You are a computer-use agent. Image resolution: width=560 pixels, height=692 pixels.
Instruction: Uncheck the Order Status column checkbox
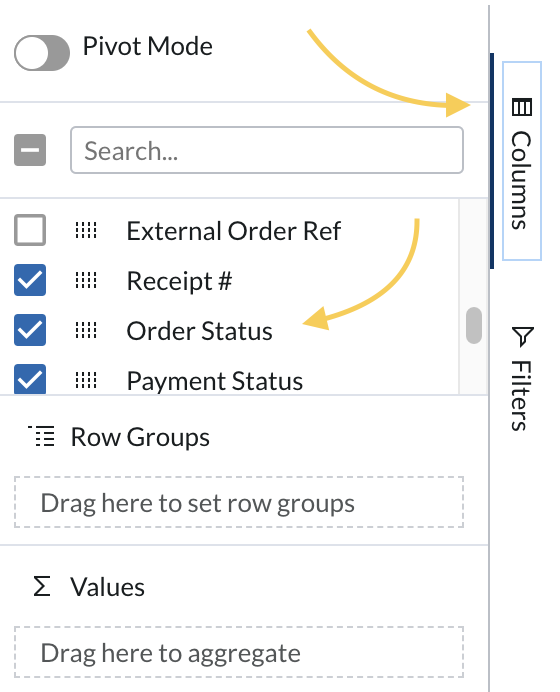click(x=30, y=330)
